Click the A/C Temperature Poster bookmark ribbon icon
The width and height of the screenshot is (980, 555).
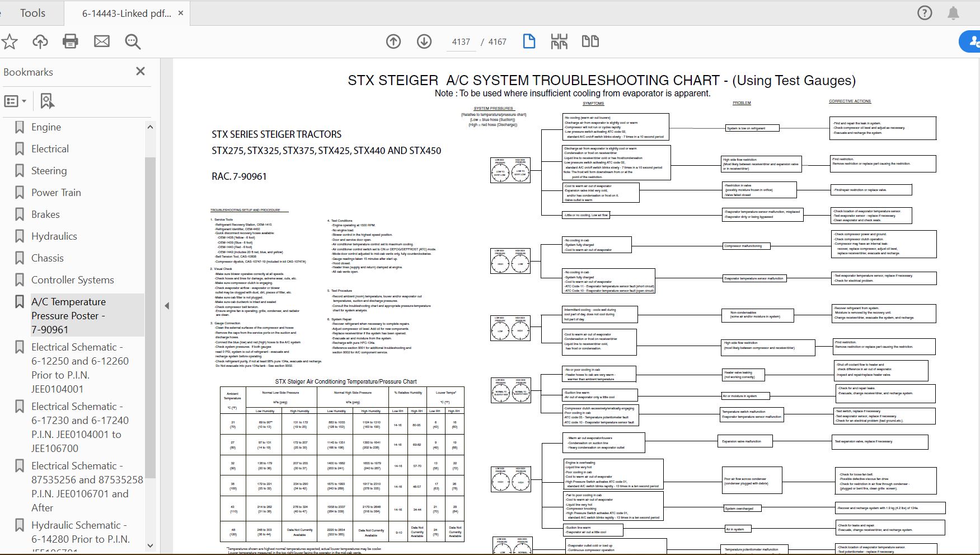[x=20, y=302]
